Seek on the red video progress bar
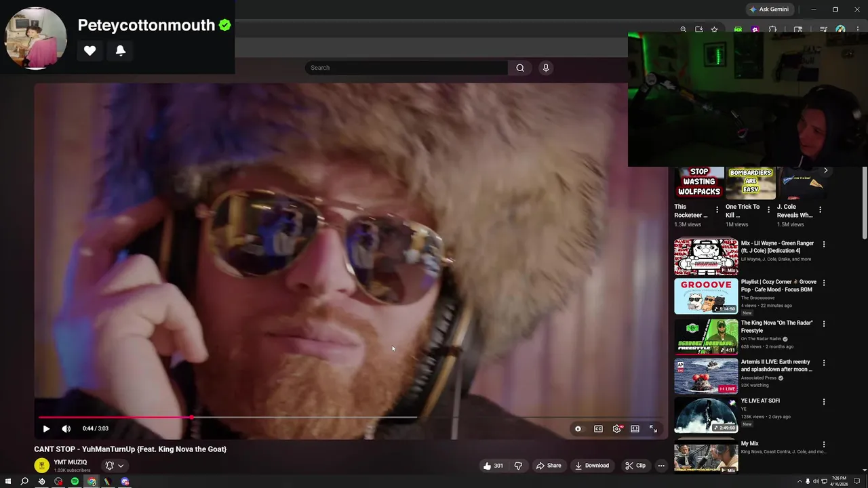The image size is (868, 488). [x=351, y=417]
